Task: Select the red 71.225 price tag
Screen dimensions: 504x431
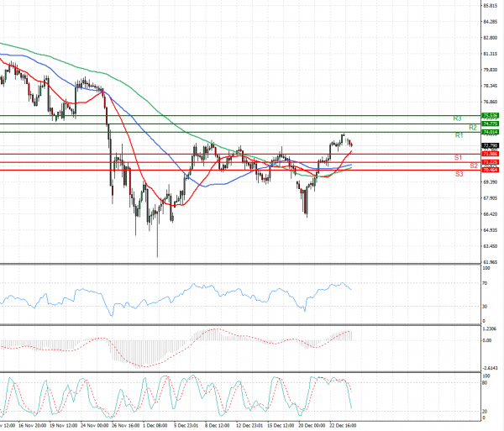Action: pyautogui.click(x=491, y=162)
